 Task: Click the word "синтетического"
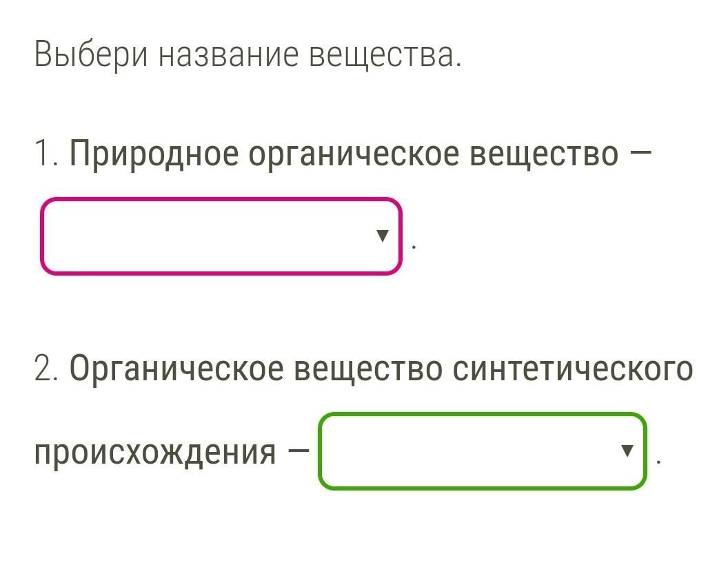coord(572,369)
